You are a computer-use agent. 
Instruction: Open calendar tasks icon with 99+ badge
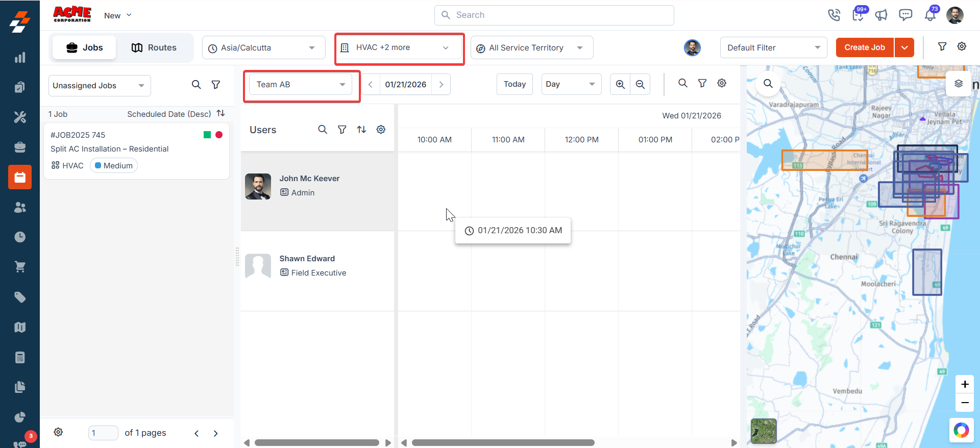pos(859,15)
